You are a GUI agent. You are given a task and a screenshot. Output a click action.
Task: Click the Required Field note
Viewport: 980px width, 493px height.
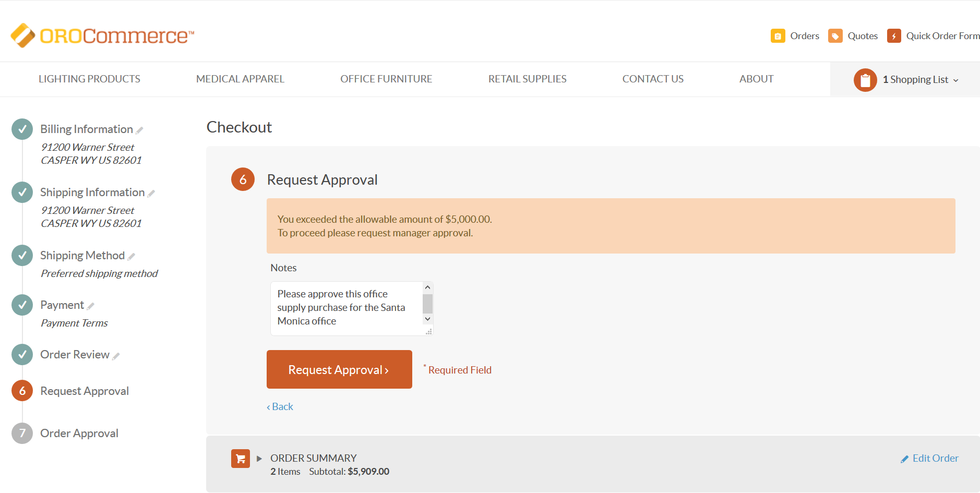click(x=458, y=369)
